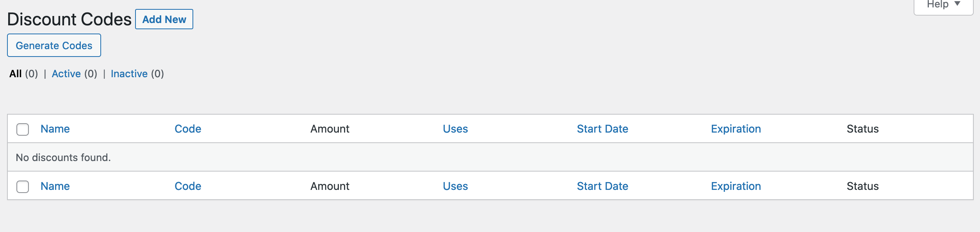Sort by Start Date in footer row
980x232 pixels.
coord(602,186)
